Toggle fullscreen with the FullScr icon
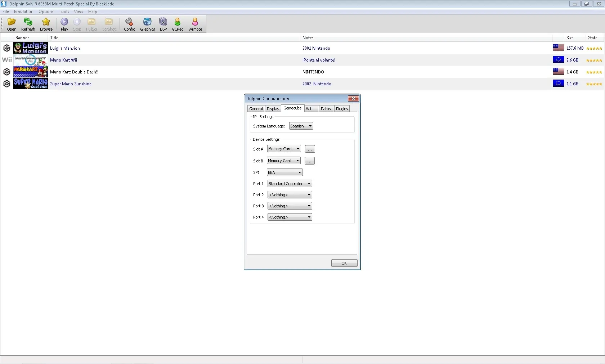Screen dimensions: 605x364 tap(91, 24)
